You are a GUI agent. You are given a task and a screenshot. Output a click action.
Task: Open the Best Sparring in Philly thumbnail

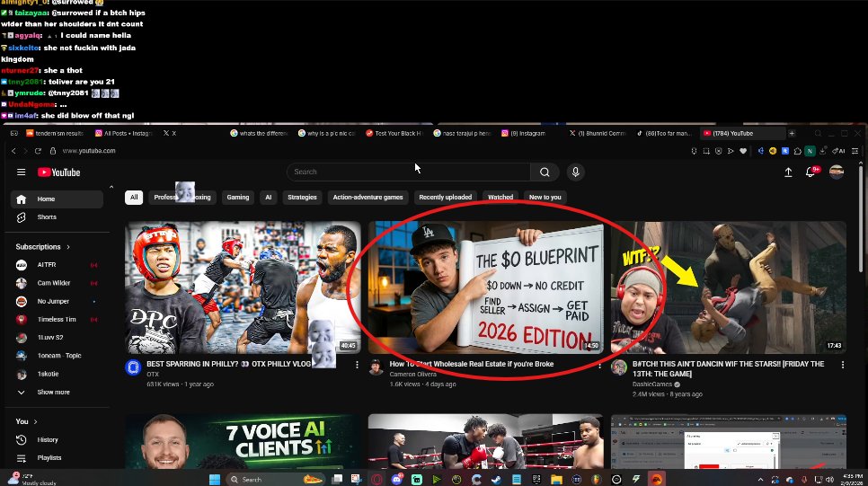pyautogui.click(x=243, y=287)
